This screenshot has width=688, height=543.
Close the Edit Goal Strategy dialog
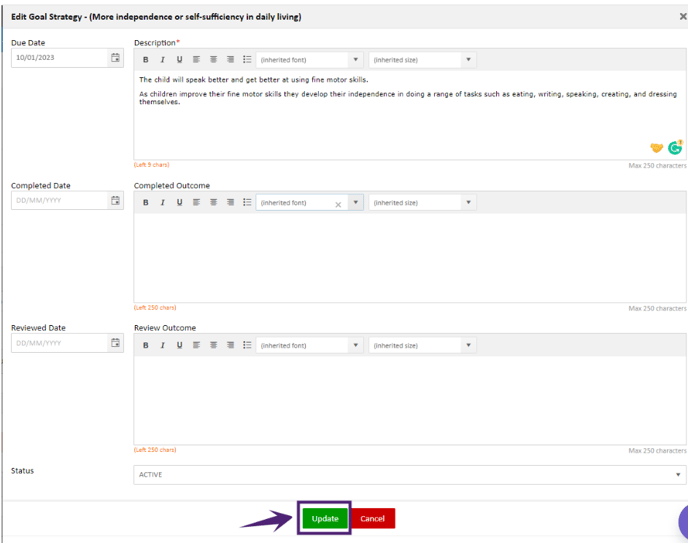(x=683, y=17)
